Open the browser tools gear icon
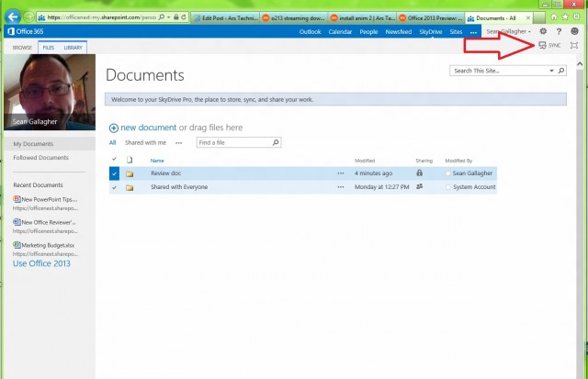The image size is (588, 379). (577, 17)
